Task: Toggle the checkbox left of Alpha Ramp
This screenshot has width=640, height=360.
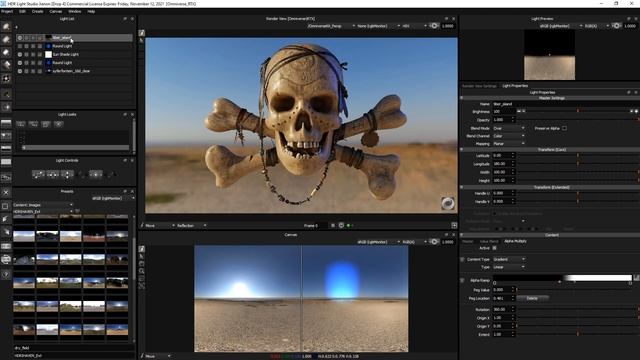Action: 462,280
